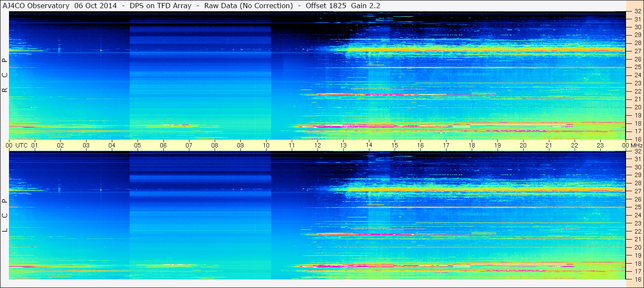
Task: Click the vertical LCP panel label
Action: pos(5,215)
